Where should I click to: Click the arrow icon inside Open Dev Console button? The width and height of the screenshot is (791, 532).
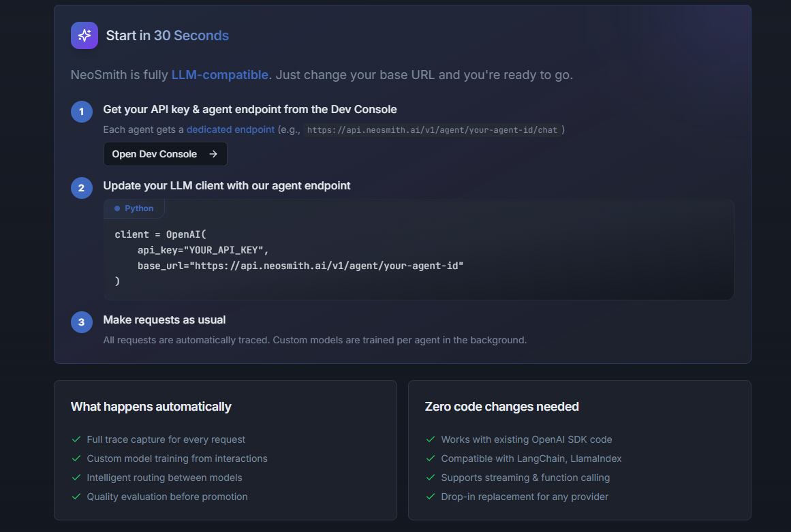coord(215,154)
